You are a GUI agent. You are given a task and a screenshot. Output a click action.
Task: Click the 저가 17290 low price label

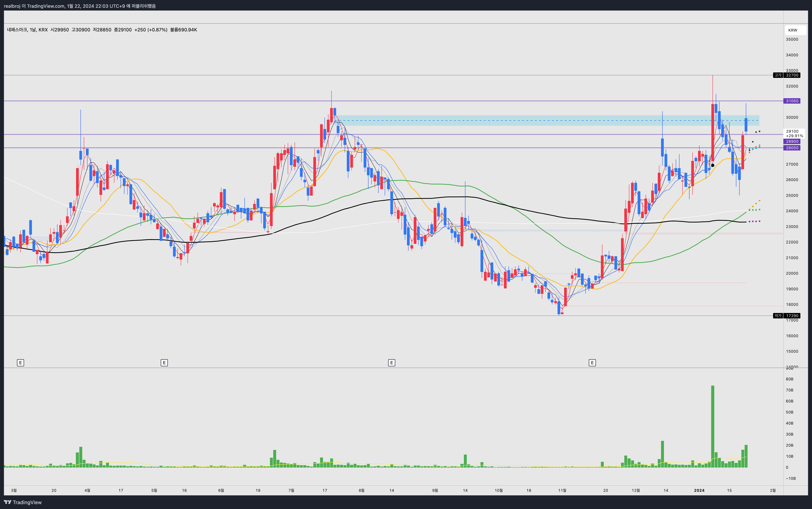787,316
